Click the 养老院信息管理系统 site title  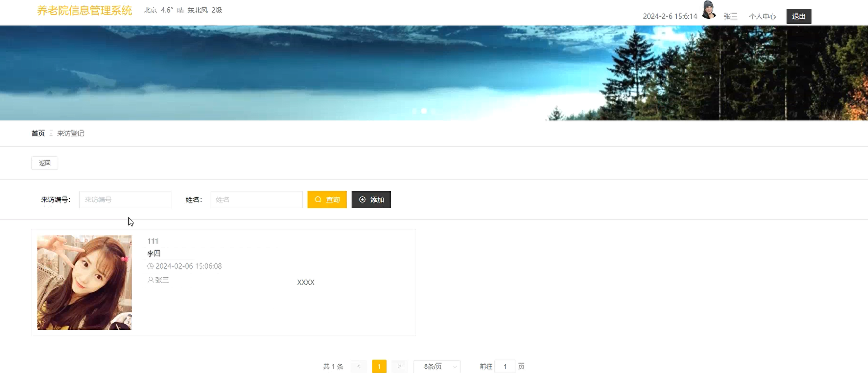(84, 11)
